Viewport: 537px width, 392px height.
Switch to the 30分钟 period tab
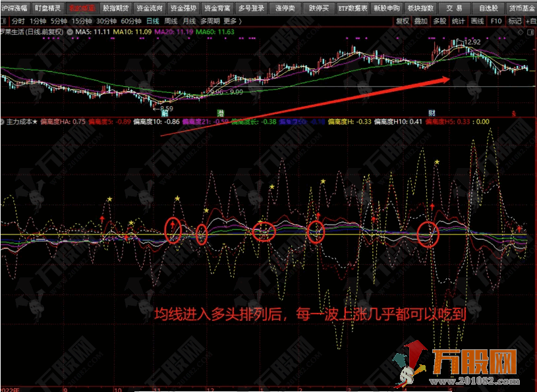[106, 21]
